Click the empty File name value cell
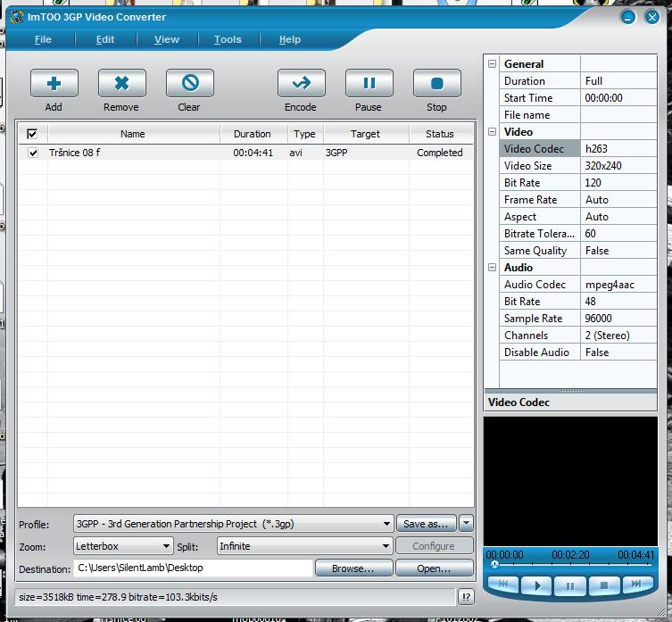This screenshot has height=622, width=672. pos(618,115)
